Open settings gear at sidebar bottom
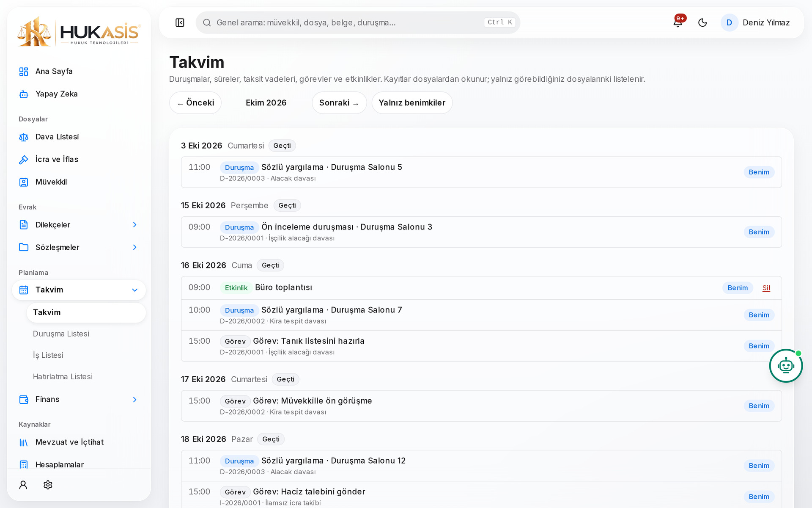This screenshot has width=812, height=508. [48, 485]
